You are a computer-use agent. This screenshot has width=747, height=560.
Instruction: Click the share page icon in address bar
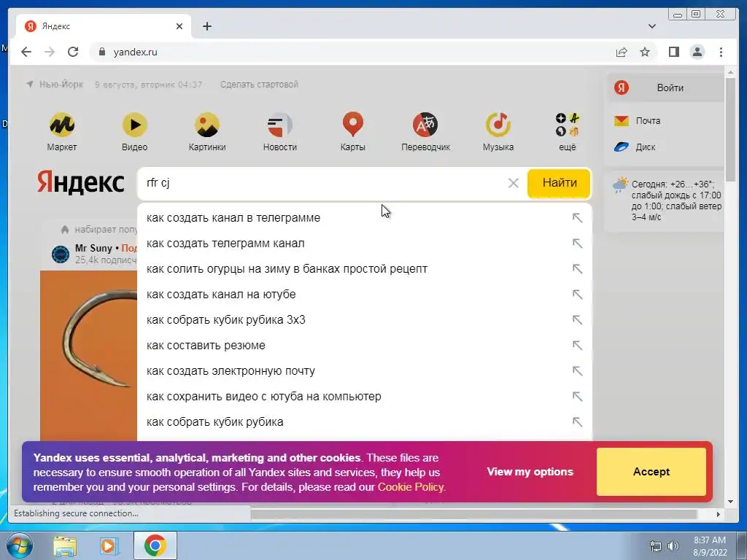(x=622, y=52)
